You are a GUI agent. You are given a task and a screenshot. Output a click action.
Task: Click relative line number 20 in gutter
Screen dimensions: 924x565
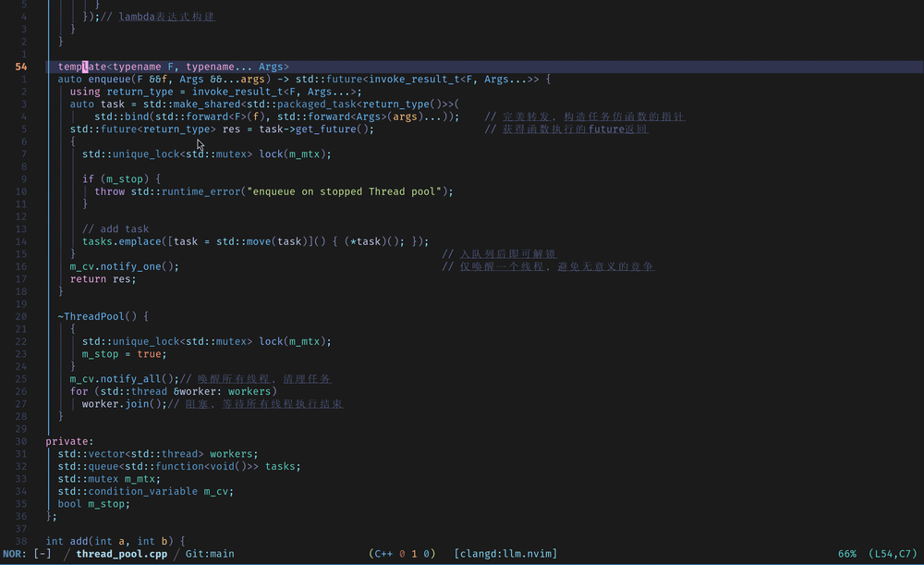click(20, 316)
